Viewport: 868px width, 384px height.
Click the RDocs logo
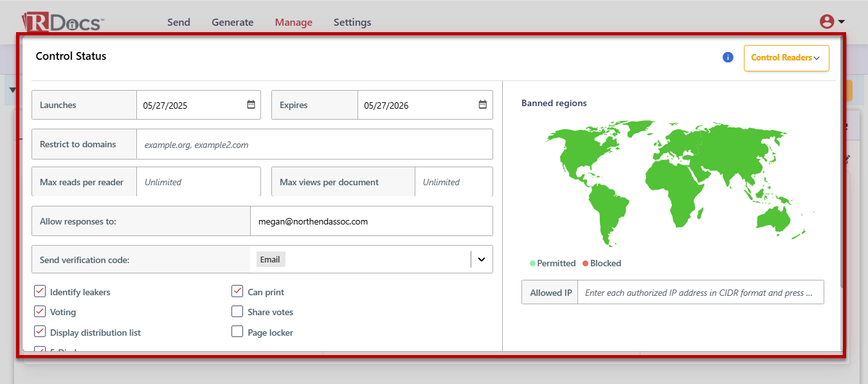click(x=62, y=22)
